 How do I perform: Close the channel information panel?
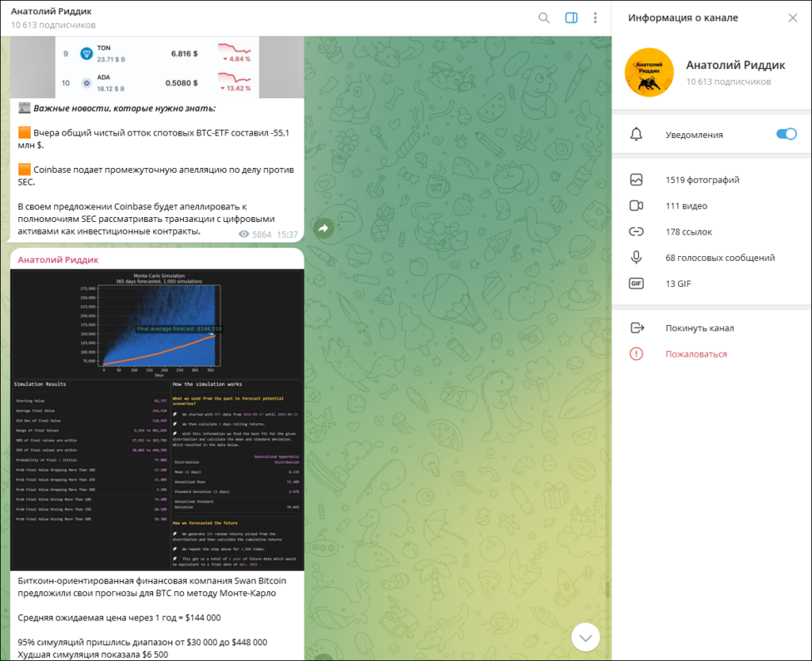pos(792,18)
